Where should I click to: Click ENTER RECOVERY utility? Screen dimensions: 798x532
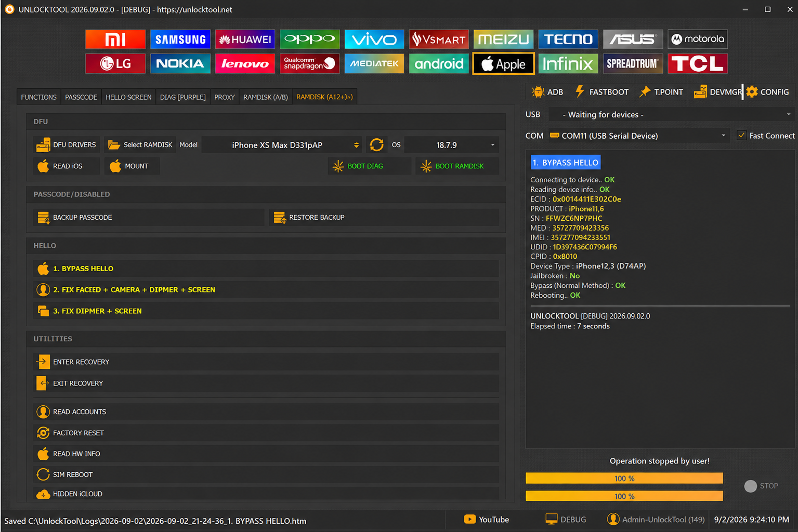click(266, 362)
